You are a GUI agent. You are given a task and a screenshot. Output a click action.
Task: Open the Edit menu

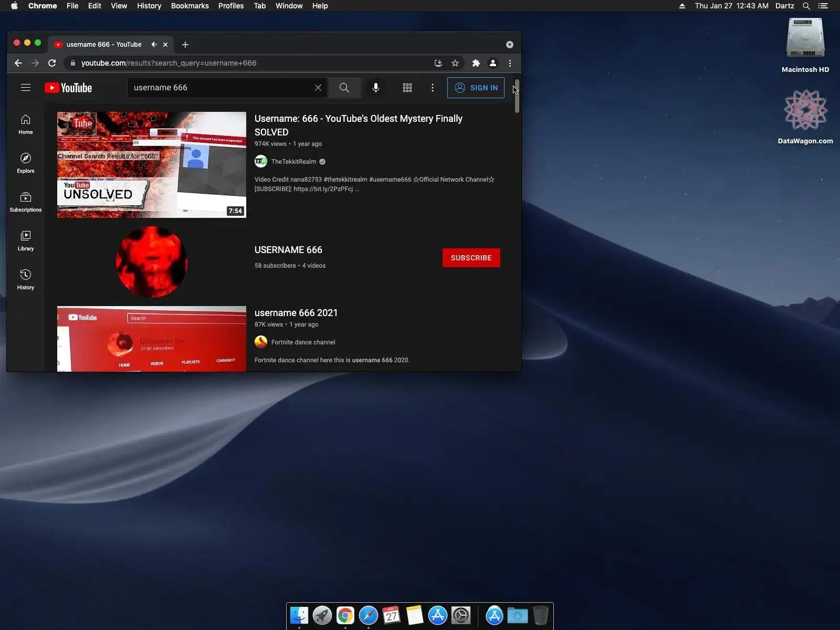tap(94, 6)
